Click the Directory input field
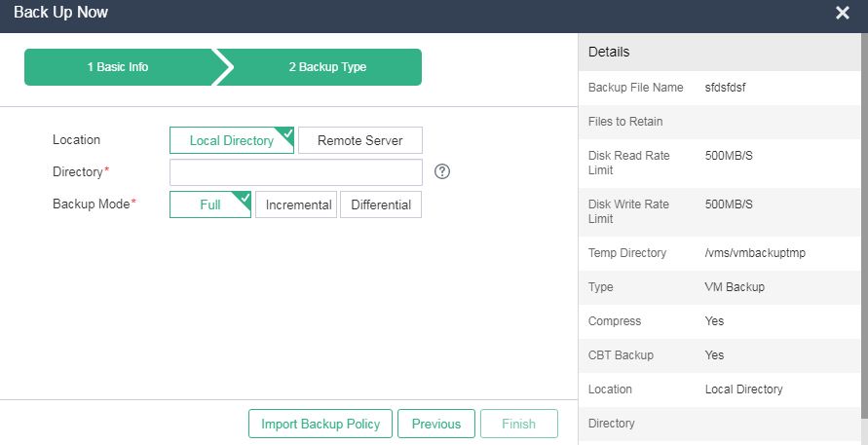 pos(296,172)
